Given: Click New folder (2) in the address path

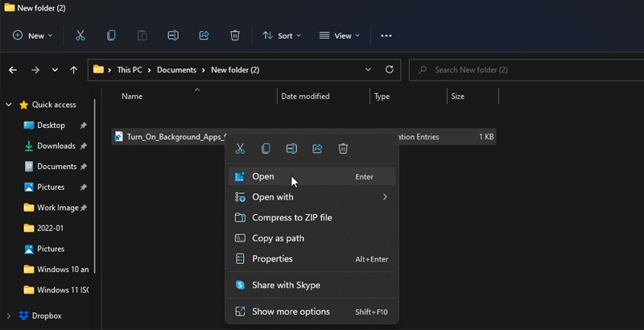Looking at the screenshot, I should coord(235,70).
